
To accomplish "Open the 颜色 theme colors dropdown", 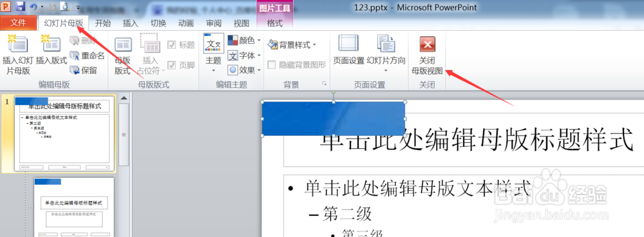I will (x=245, y=41).
